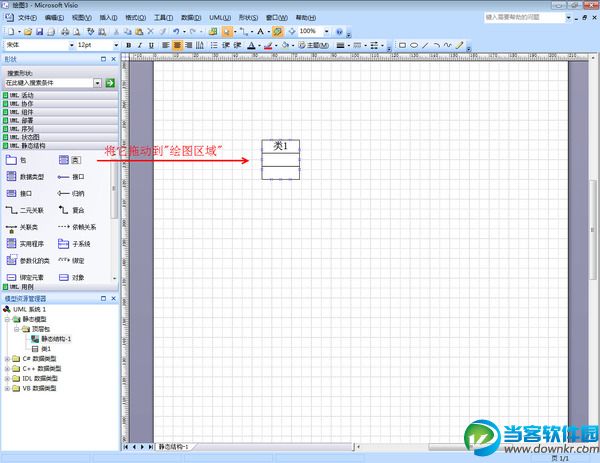Open the UML 用例 stencil title bar
The image size is (600, 463).
[60, 287]
